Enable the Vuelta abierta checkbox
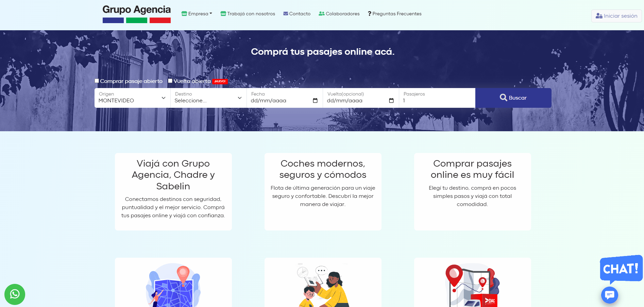The width and height of the screenshot is (644, 307). pos(170,81)
